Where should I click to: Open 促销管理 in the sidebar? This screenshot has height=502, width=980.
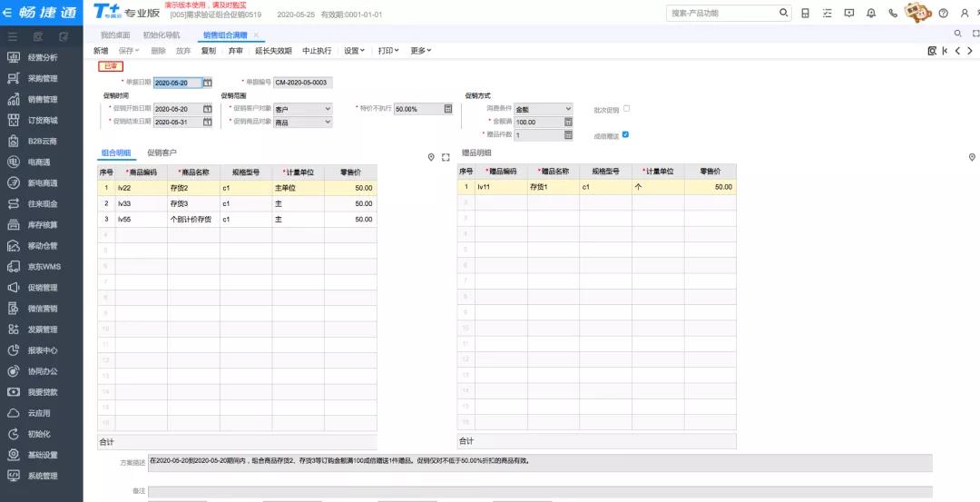click(x=42, y=288)
